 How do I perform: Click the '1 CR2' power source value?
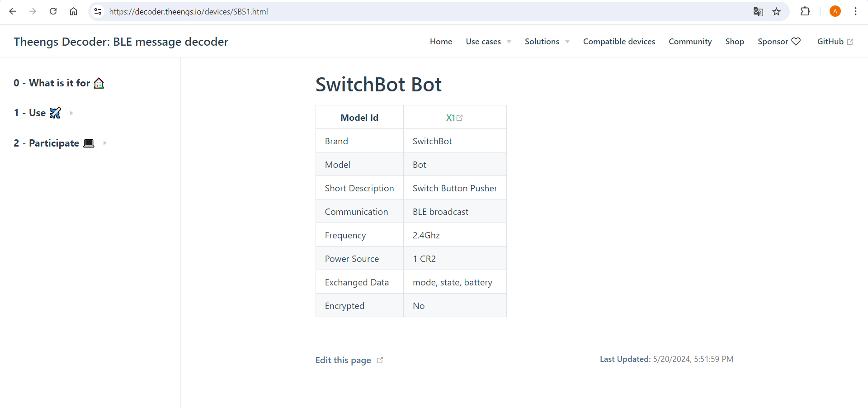[424, 259]
